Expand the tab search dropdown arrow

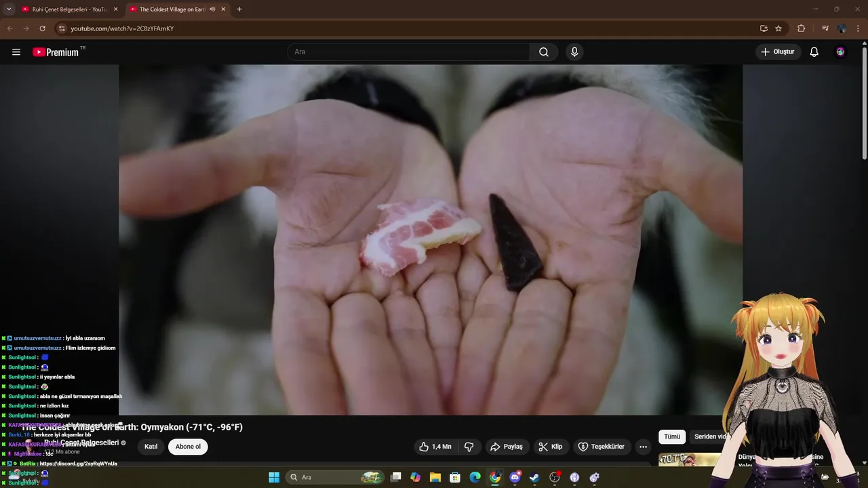pyautogui.click(x=9, y=9)
